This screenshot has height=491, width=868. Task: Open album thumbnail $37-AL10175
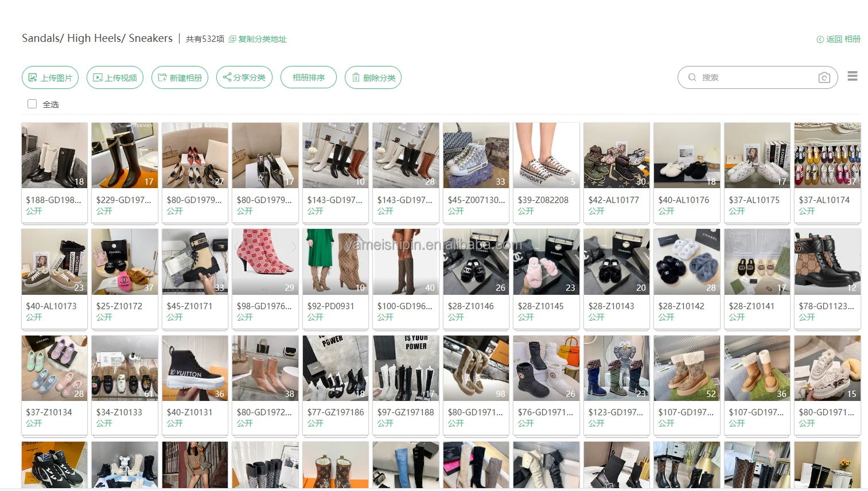[757, 155]
